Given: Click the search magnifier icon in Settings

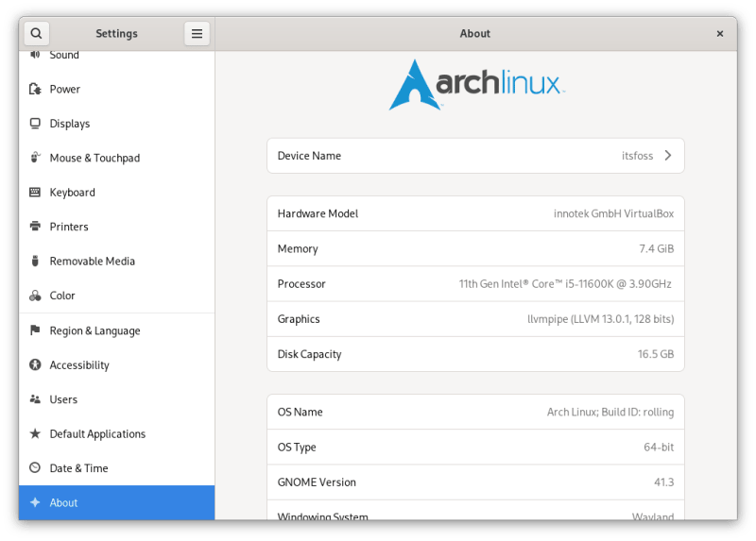Looking at the screenshot, I should click(36, 34).
